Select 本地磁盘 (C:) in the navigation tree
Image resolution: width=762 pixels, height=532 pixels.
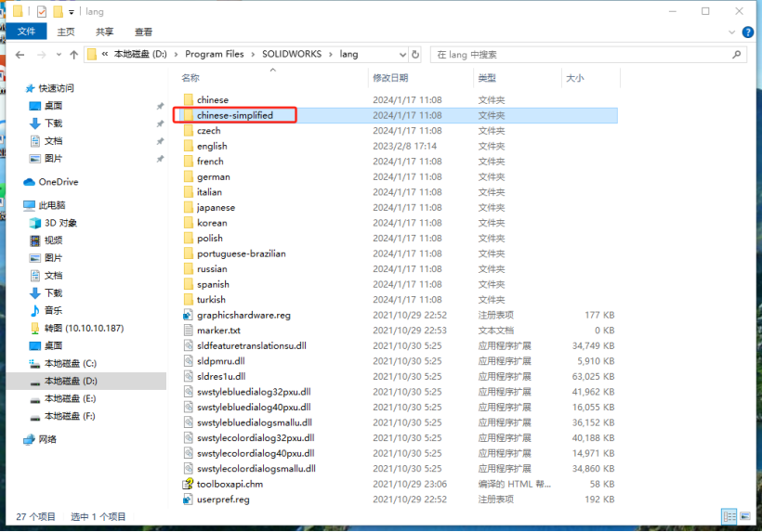coord(70,363)
